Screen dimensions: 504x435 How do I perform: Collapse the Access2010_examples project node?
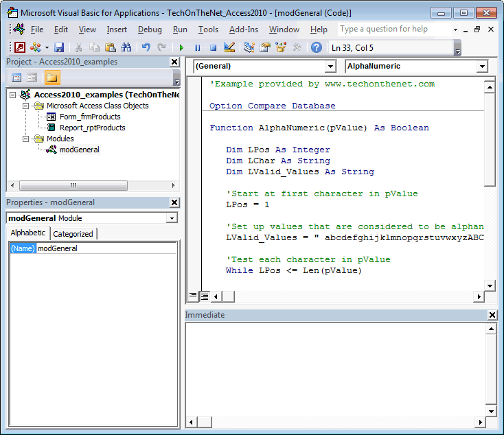12,95
